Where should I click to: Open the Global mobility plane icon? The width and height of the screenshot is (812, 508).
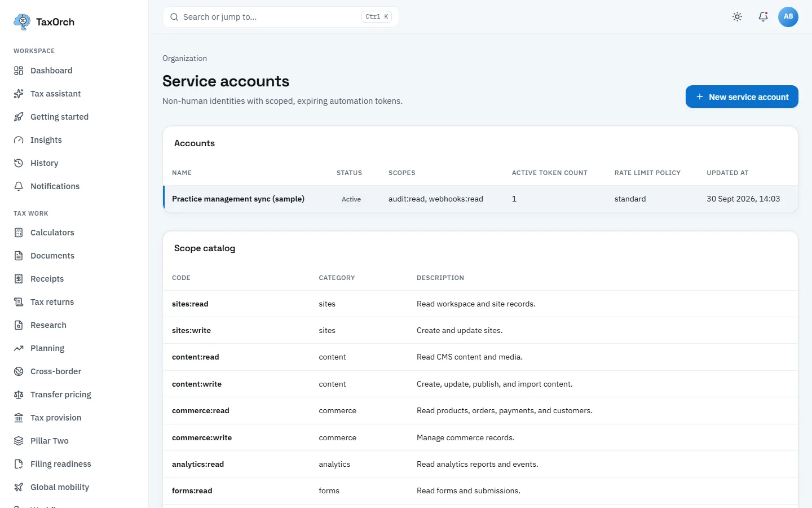(19, 487)
